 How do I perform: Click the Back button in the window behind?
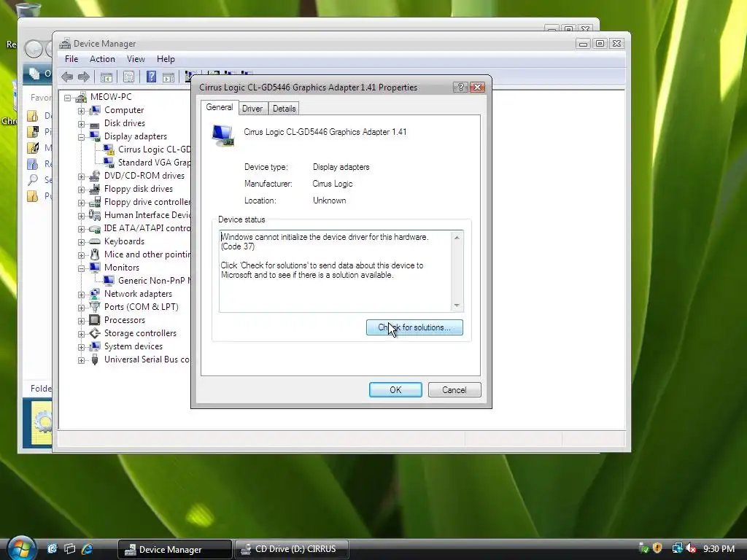tap(34, 49)
